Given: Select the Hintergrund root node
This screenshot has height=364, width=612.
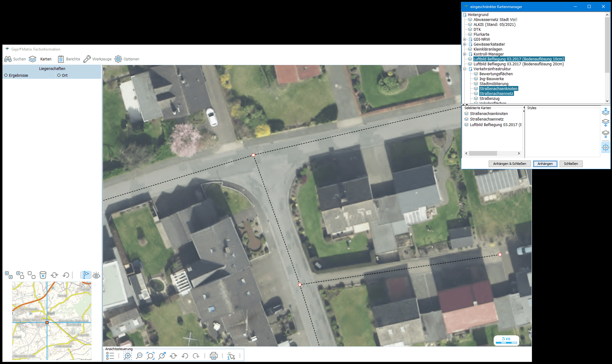Looking at the screenshot, I should click(x=478, y=15).
